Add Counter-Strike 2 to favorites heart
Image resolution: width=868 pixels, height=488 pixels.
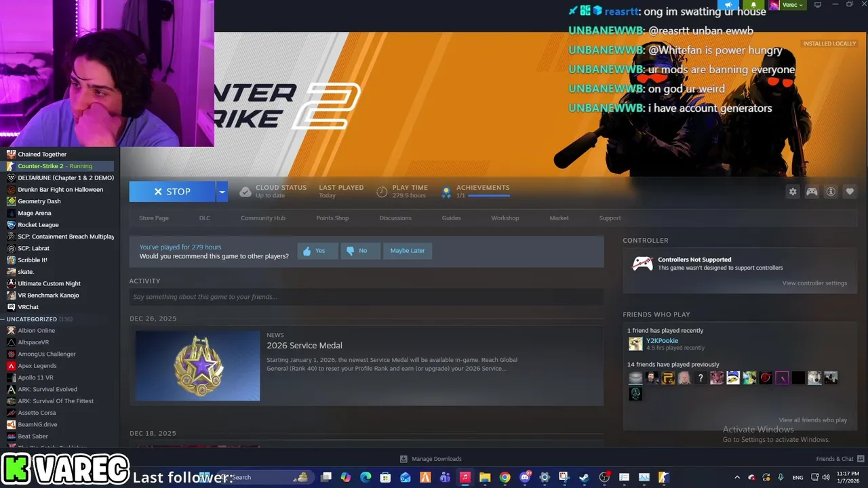pyautogui.click(x=850, y=192)
